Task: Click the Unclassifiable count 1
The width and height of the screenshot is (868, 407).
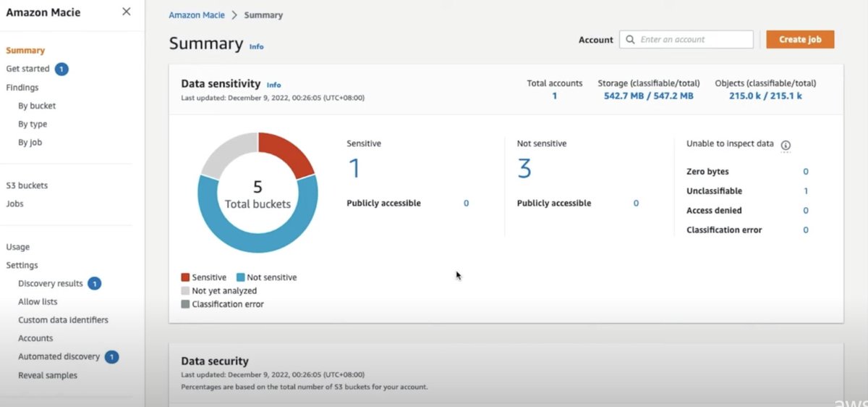Action: click(806, 191)
